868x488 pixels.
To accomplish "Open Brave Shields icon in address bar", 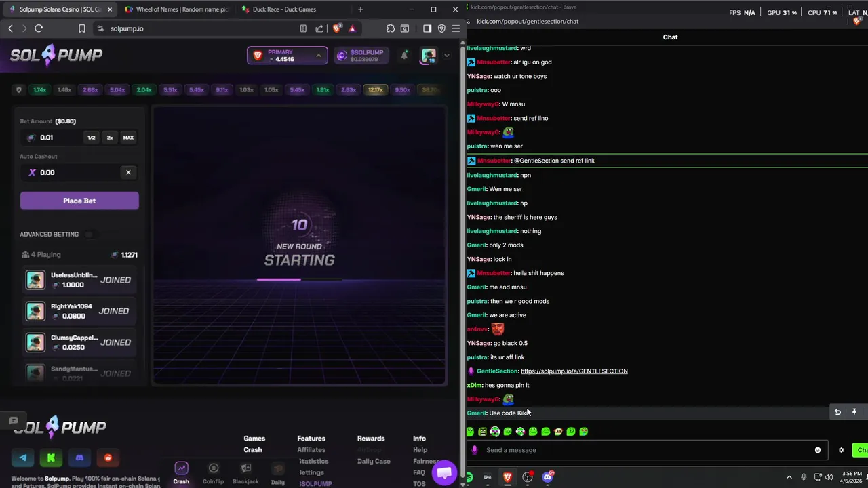I will click(337, 28).
